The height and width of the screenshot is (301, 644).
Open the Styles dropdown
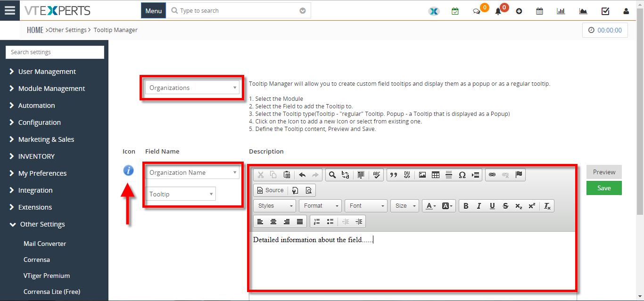275,206
